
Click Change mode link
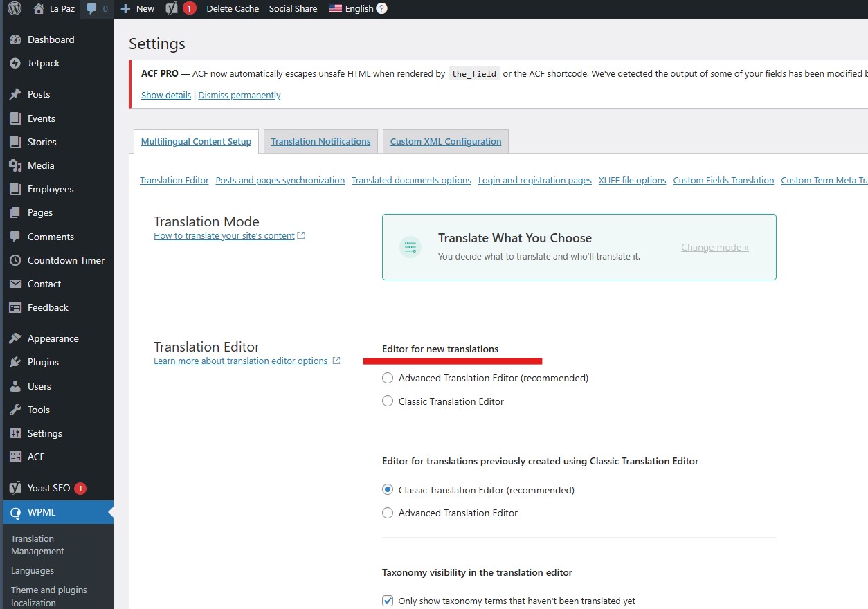pyautogui.click(x=715, y=248)
